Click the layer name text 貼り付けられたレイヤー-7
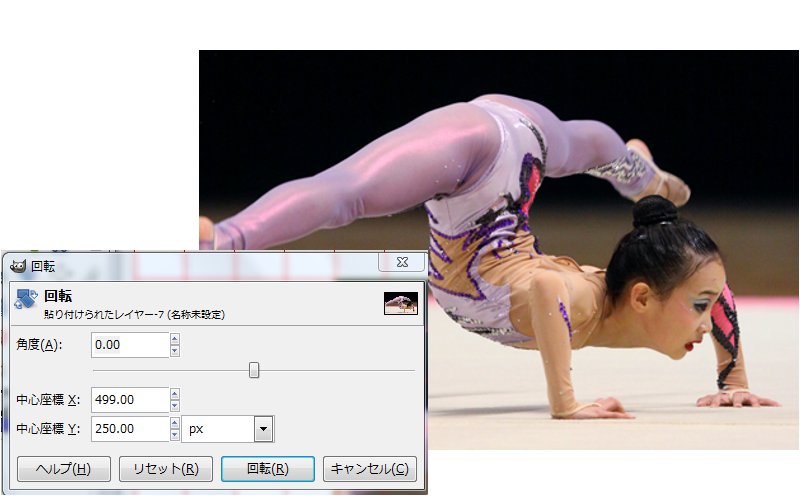The width and height of the screenshot is (800, 500). coord(104,315)
